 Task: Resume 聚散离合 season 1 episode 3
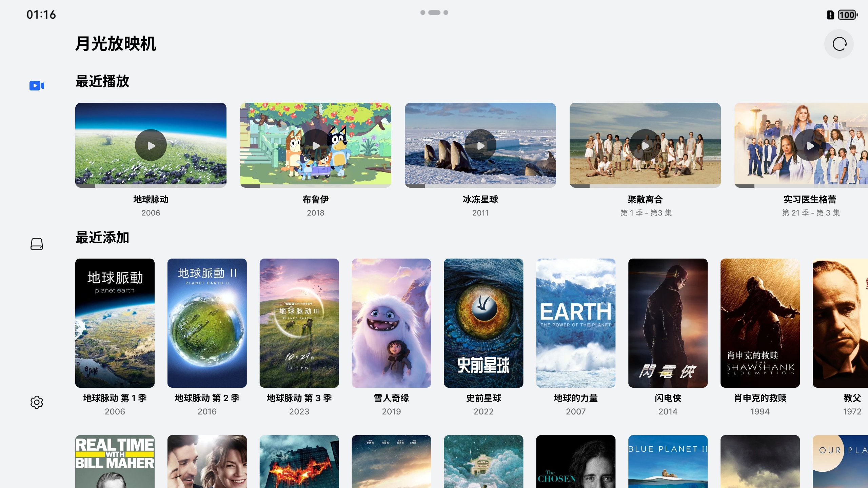tap(645, 145)
